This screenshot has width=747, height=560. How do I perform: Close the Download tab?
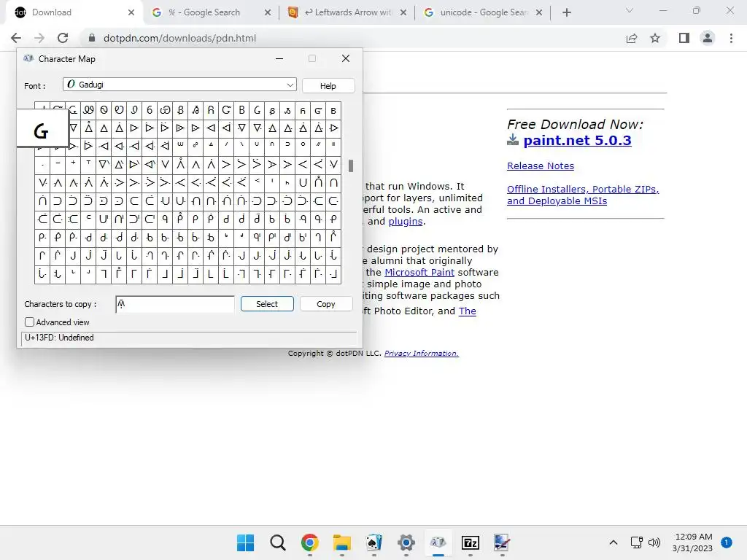click(x=131, y=12)
